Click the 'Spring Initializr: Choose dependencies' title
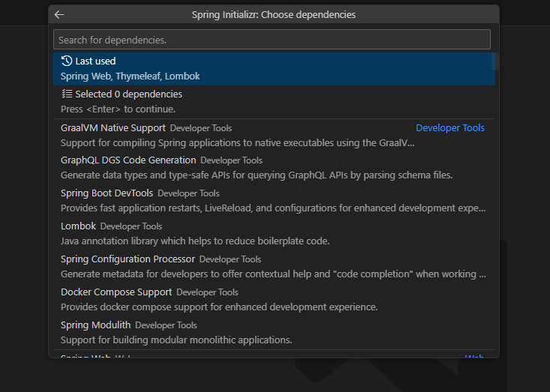 pyautogui.click(x=274, y=15)
